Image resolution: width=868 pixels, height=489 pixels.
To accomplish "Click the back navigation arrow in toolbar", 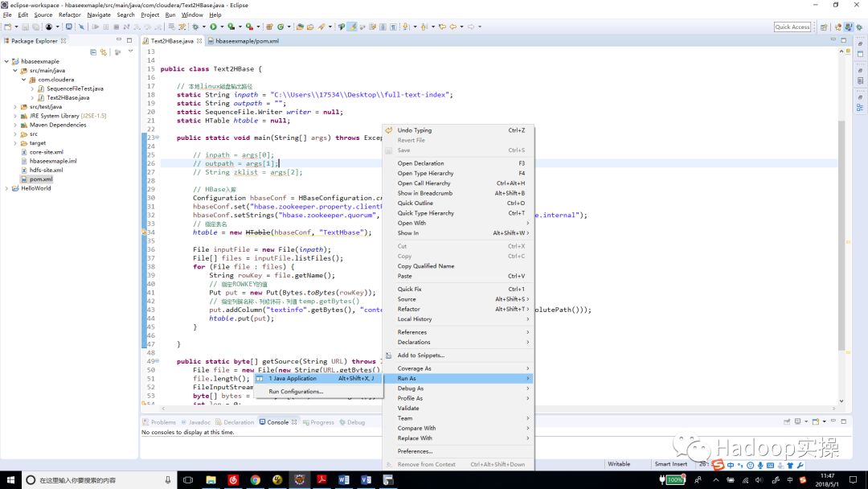I will [453, 27].
